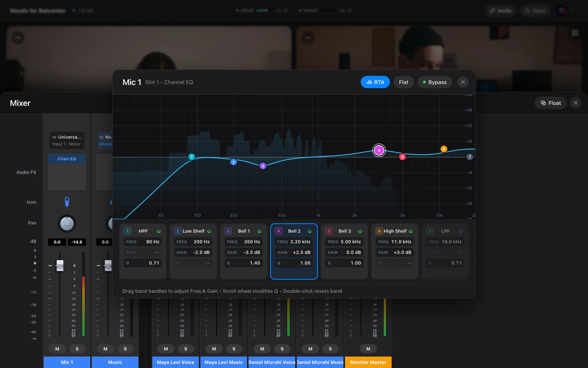Solo the Daniel Mizrahi Voice channel
Screen dimensions: 588x368
[282, 348]
